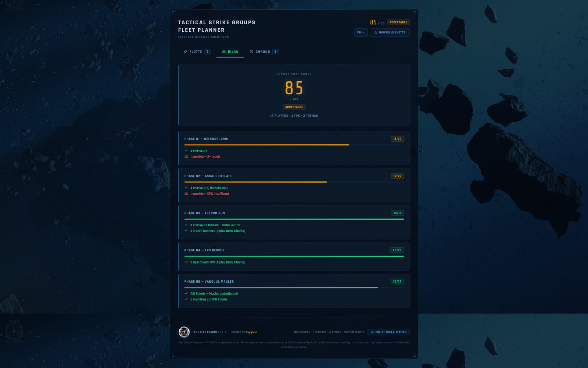The height and width of the screenshot is (368, 588).
Task: Click the checkmark beside '4 chasseur(s) balistique(s)'
Action: coord(186,188)
